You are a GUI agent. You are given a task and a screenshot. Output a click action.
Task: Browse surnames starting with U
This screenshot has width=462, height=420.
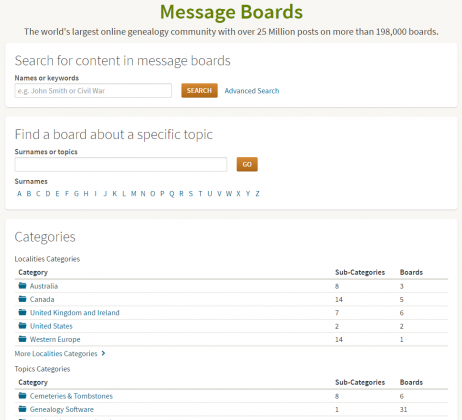210,194
